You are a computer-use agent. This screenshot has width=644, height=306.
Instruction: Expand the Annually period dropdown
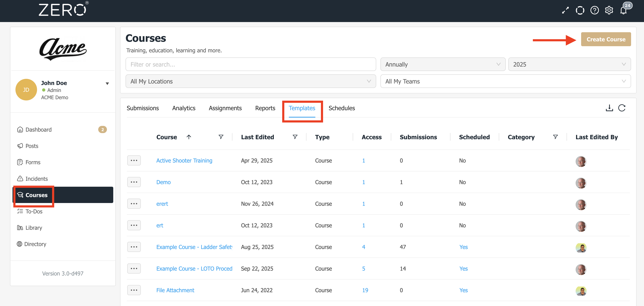click(x=442, y=64)
